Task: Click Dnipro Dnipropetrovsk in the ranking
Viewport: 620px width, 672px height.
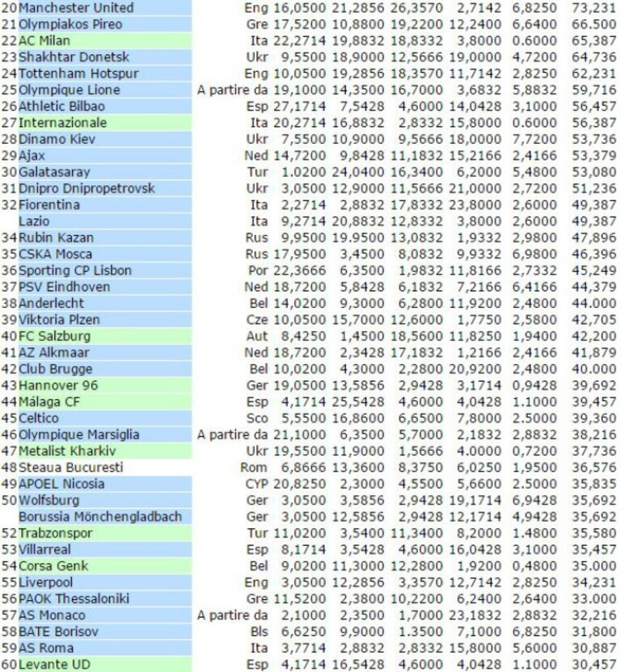Action: (86, 188)
